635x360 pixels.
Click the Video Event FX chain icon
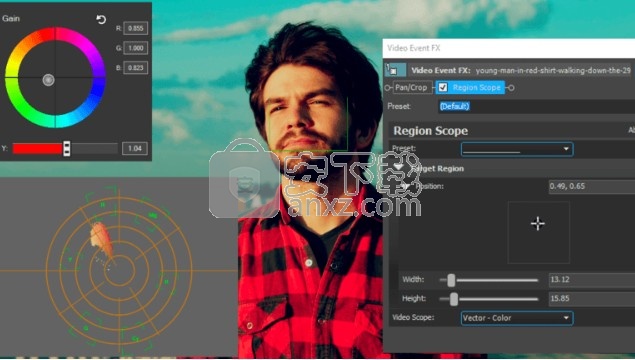click(395, 70)
